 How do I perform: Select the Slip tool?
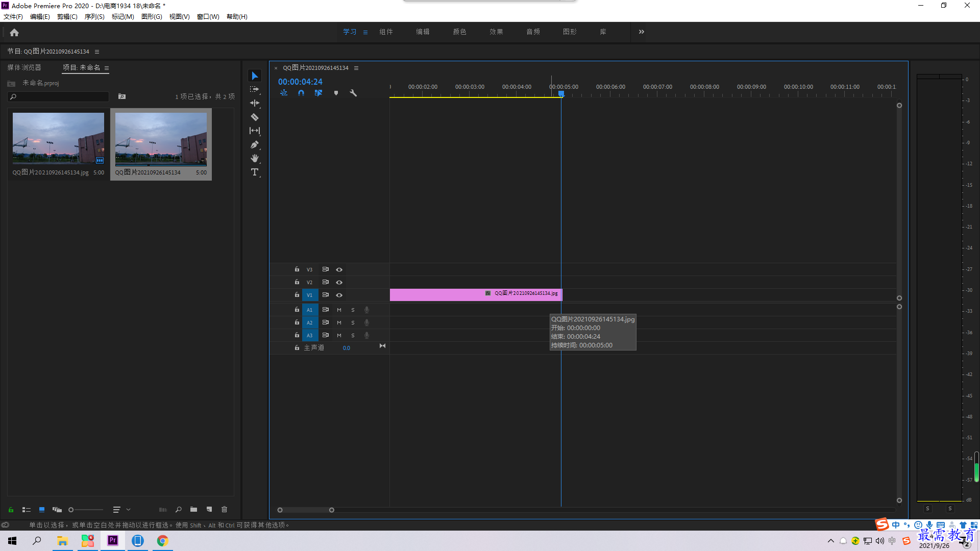(x=255, y=131)
